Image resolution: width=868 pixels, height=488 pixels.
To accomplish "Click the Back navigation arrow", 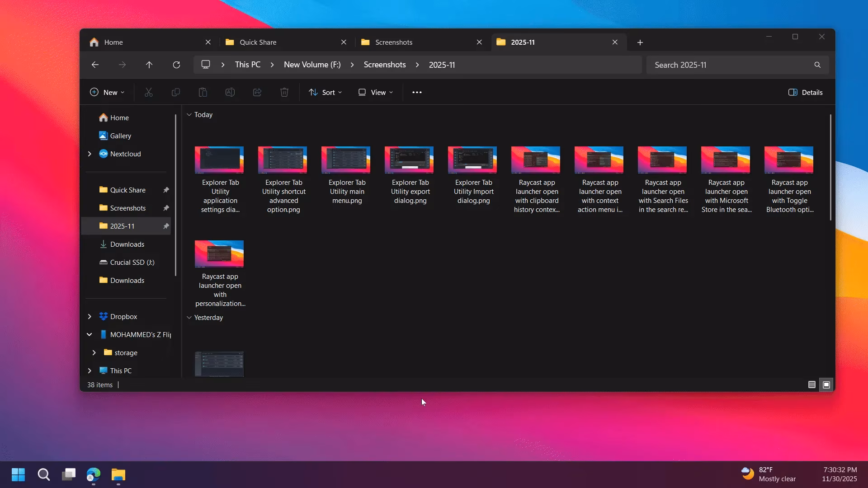I will [95, 65].
